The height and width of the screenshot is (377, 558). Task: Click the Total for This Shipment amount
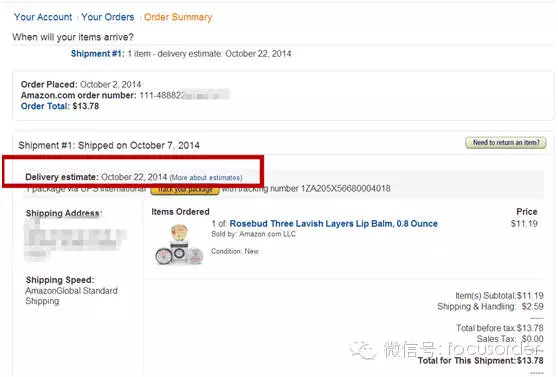pyautogui.click(x=530, y=361)
